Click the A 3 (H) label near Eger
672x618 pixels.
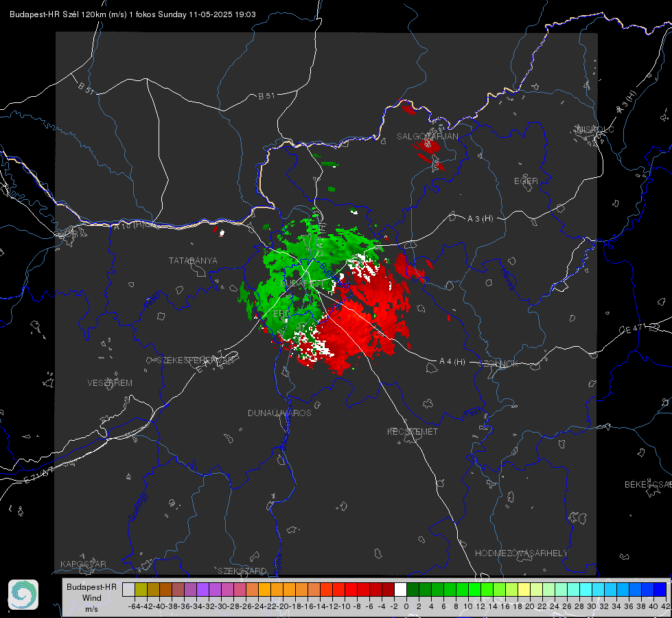click(480, 219)
